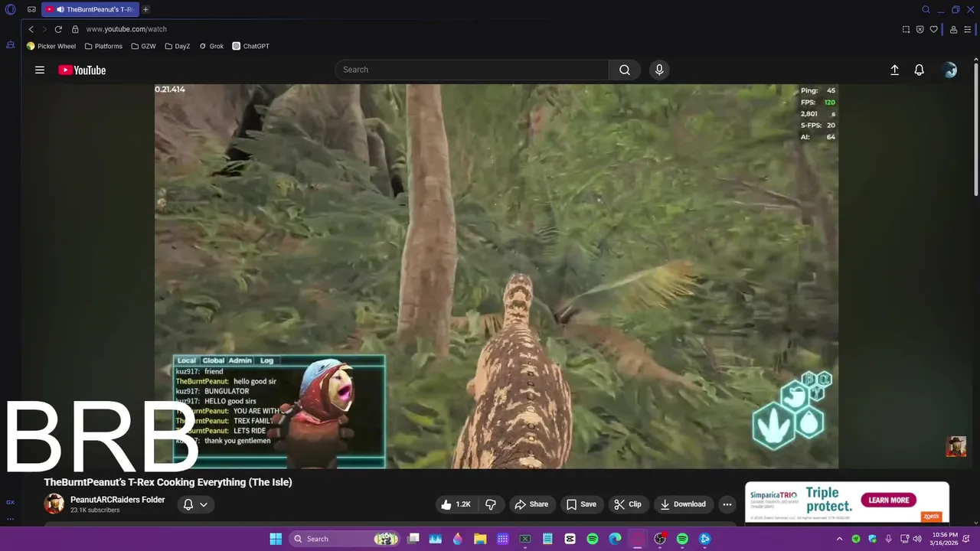Open PeanutARCRaiders Folder channel name link

pyautogui.click(x=118, y=500)
